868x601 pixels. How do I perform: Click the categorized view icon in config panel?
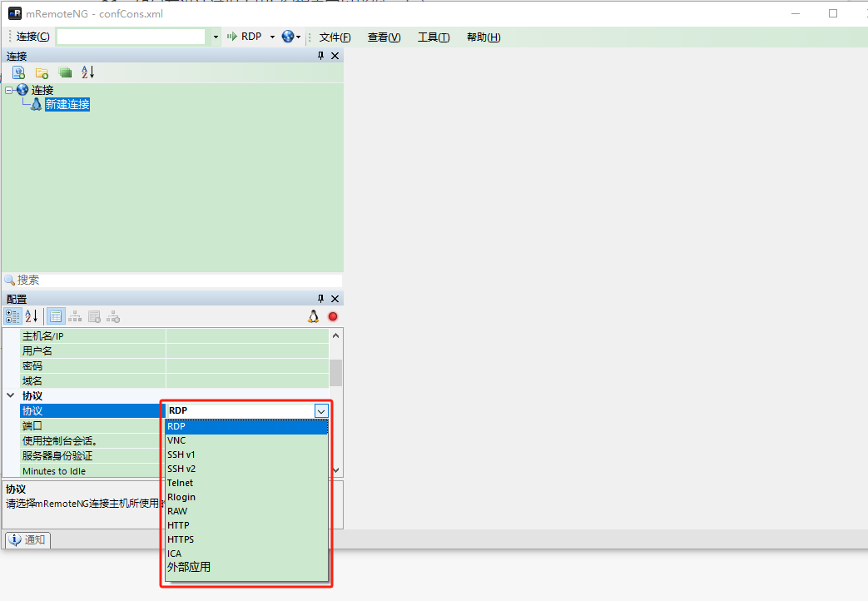[x=12, y=316]
